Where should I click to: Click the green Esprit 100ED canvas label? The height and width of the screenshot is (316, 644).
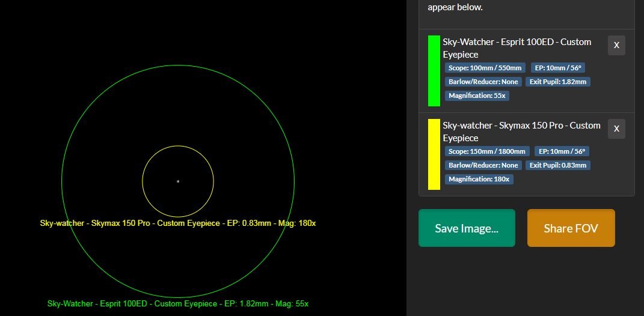coord(178,304)
